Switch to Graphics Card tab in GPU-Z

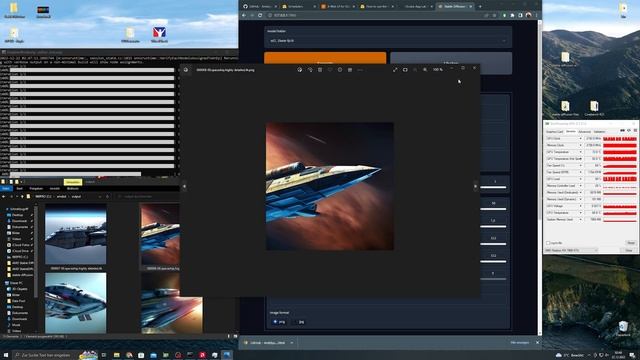[x=554, y=132]
